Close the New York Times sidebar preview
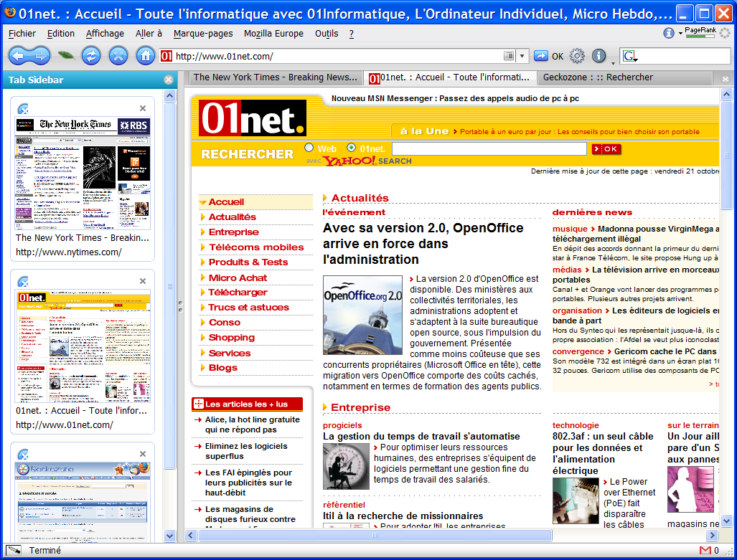The width and height of the screenshot is (737, 560). pyautogui.click(x=143, y=108)
